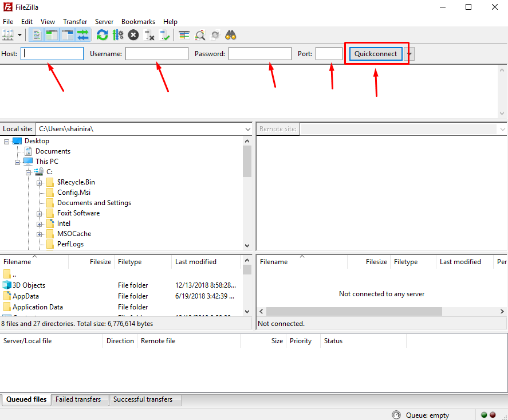Image resolution: width=508 pixels, height=420 pixels.
Task: Expand the Foxit Software folder
Action: (x=40, y=214)
